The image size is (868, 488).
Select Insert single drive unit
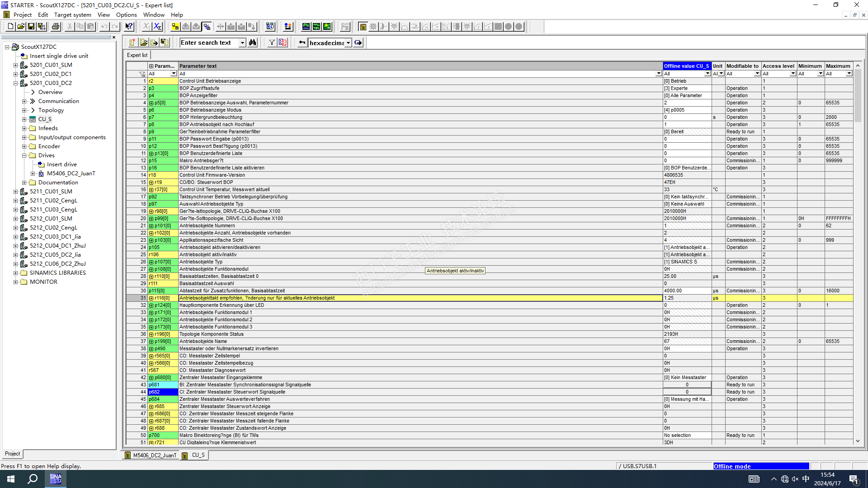pyautogui.click(x=59, y=56)
